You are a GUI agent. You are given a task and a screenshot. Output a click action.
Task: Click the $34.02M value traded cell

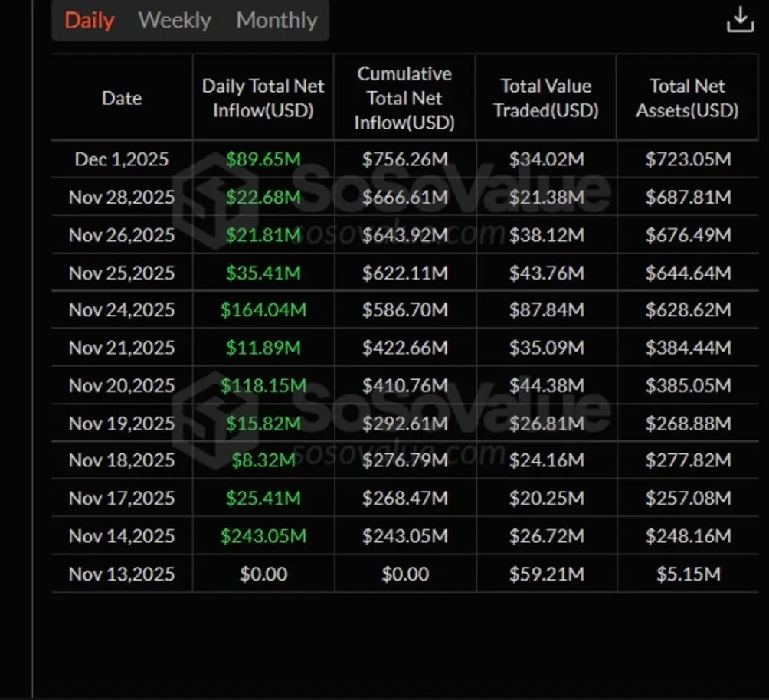point(547,159)
